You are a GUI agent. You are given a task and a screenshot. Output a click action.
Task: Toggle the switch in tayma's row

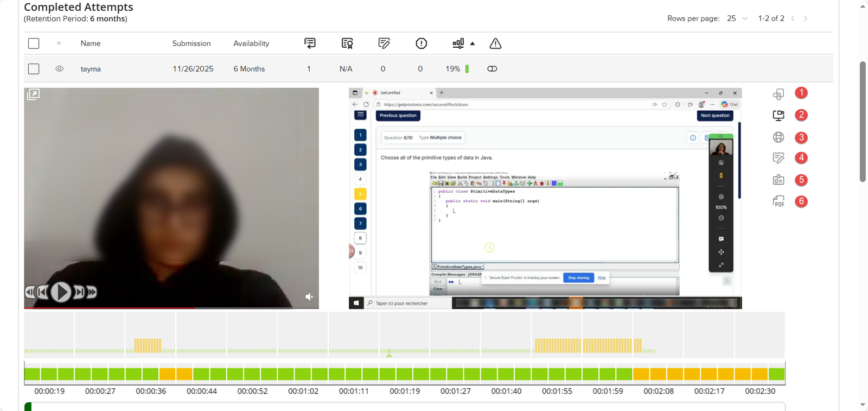[492, 69]
